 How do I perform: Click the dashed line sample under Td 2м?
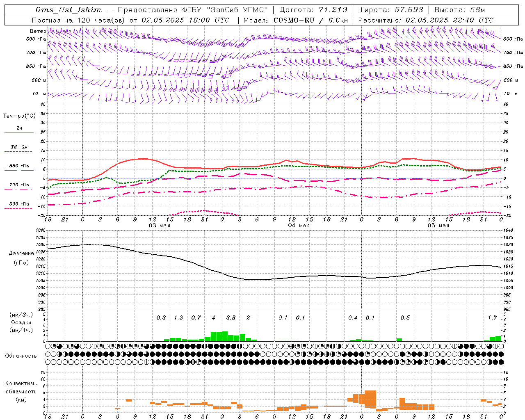[x=19, y=152]
